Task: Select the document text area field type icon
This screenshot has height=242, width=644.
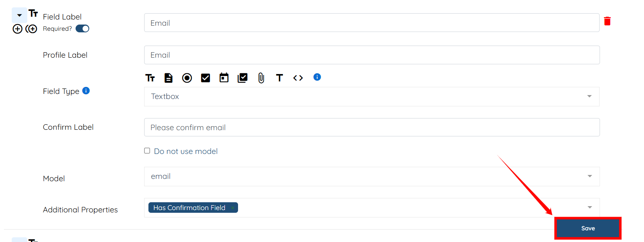Action: 168,78
